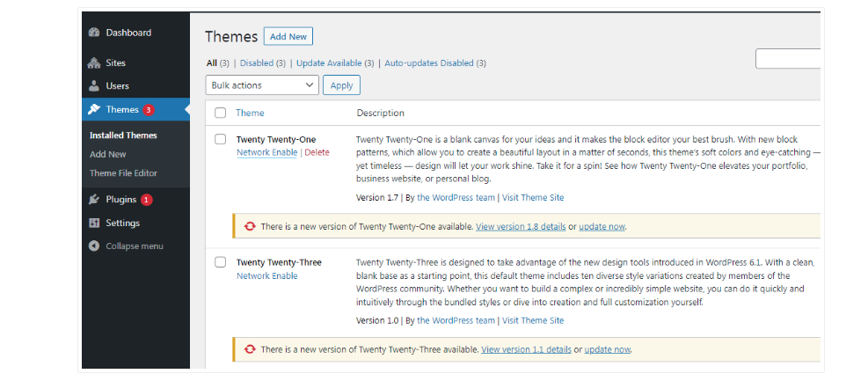Click the Themes page heading
The width and height of the screenshot is (868, 381).
(x=231, y=37)
